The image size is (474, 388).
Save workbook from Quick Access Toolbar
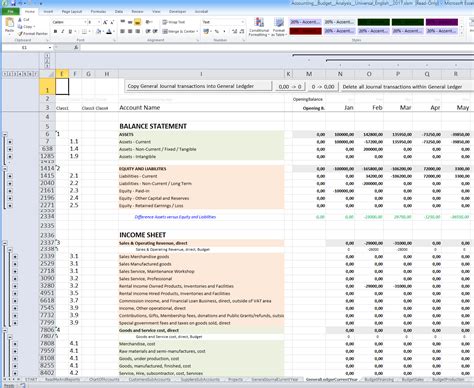pos(13,3)
